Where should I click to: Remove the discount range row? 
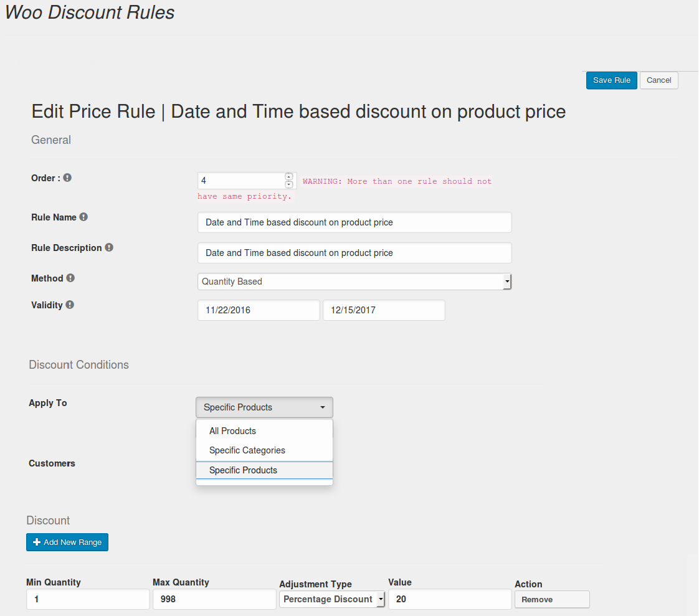click(x=551, y=599)
